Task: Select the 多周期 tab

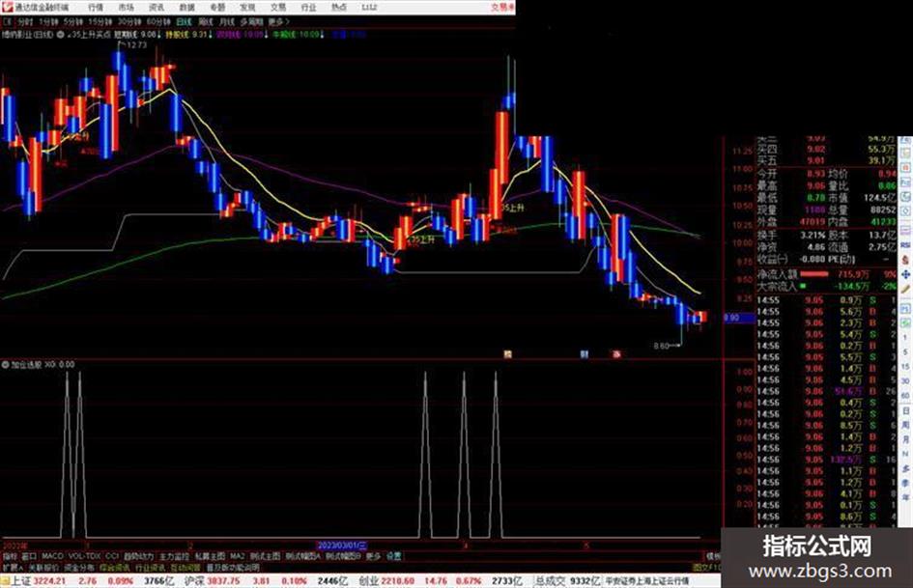Action: click(251, 22)
